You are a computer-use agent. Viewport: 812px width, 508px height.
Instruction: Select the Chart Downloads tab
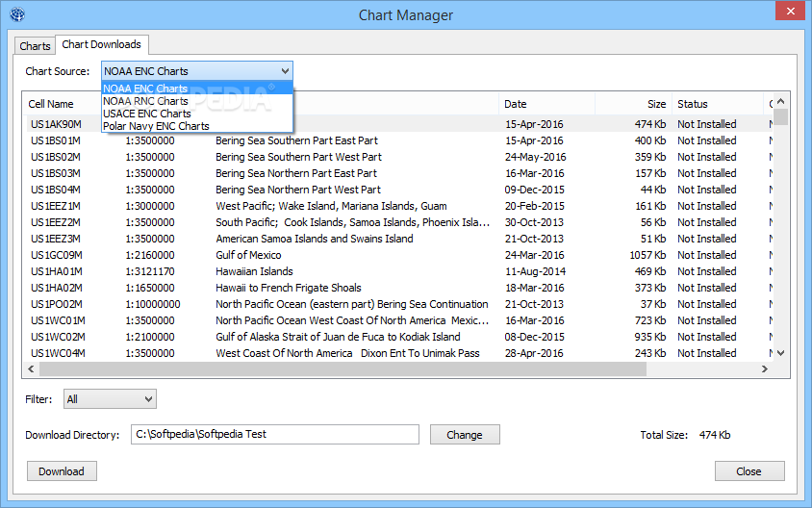tap(102, 44)
